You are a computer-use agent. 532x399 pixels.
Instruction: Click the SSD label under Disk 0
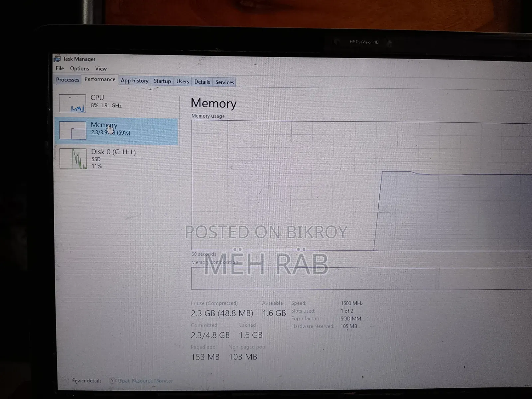(96, 159)
